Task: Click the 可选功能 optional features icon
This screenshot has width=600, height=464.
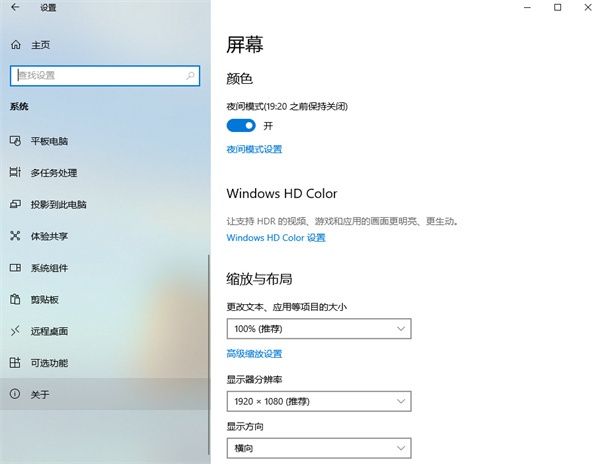Action: tap(15, 363)
